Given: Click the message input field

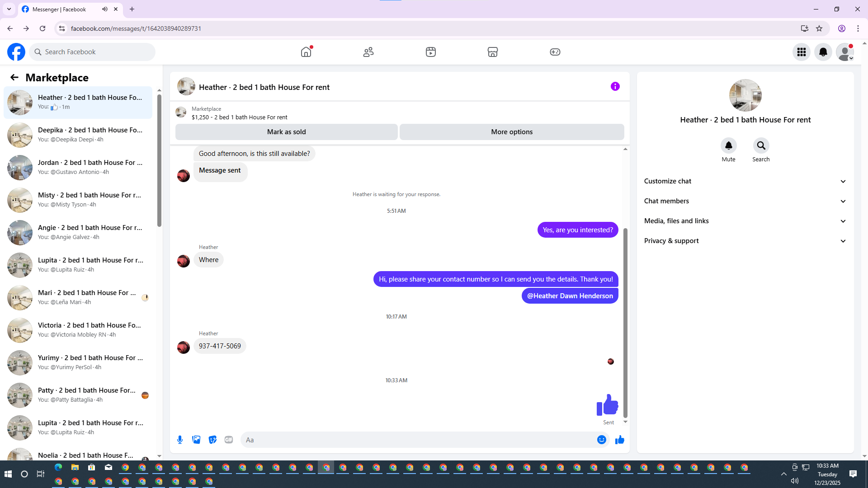Looking at the screenshot, I should pos(418,440).
